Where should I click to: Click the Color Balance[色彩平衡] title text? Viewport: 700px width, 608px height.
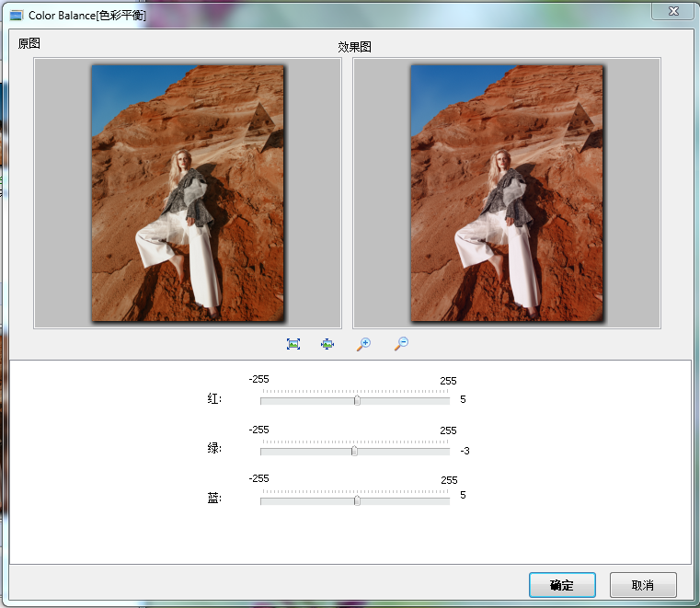(87, 16)
